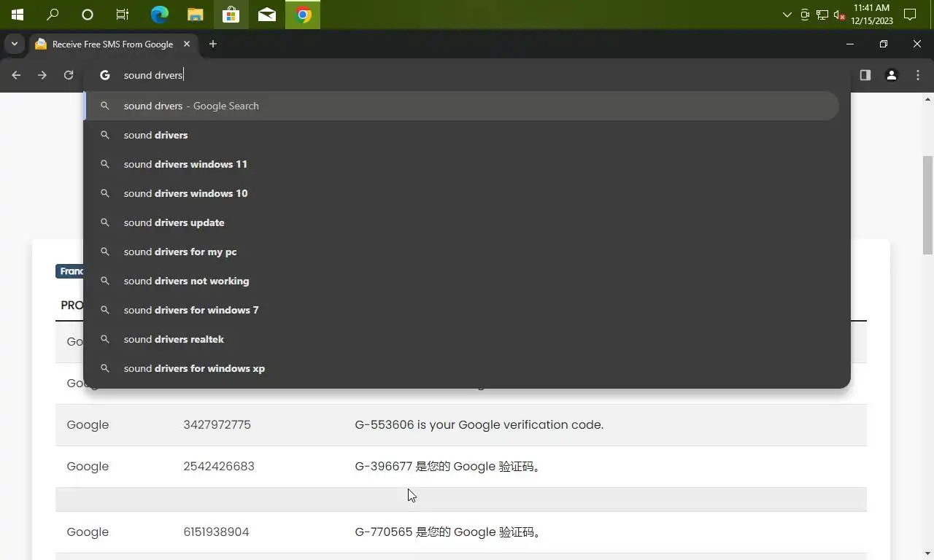The width and height of the screenshot is (934, 560).
Task: Click phone number 2542426683
Action: (219, 466)
